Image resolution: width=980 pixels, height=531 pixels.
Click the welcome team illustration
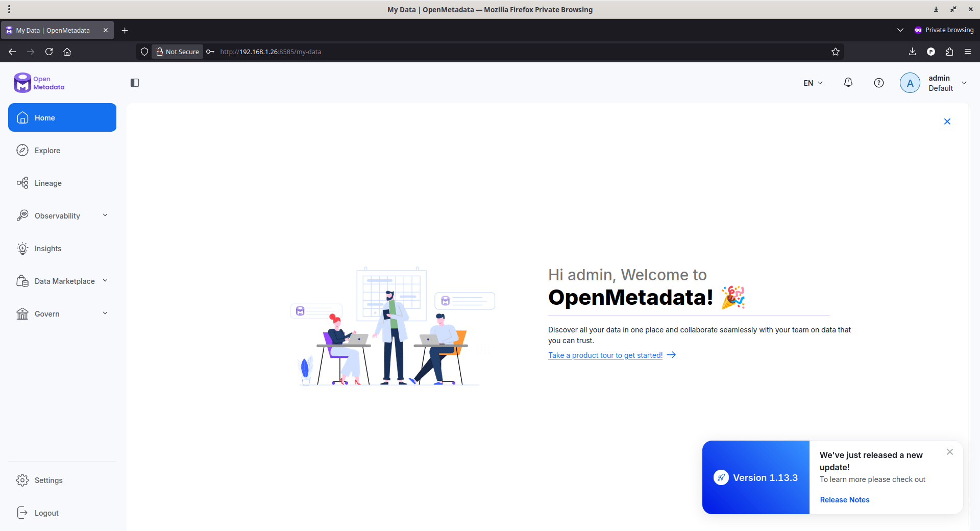(393, 326)
